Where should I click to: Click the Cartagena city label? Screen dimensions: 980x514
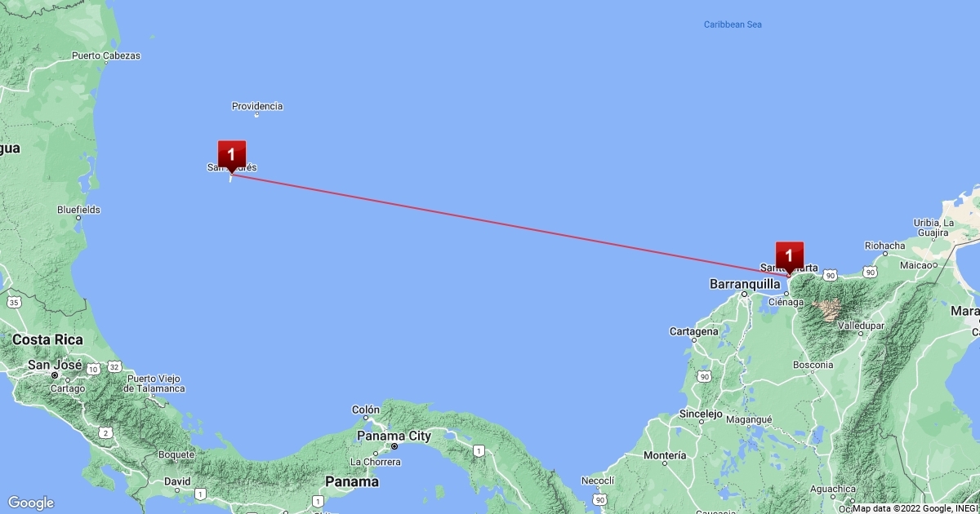[694, 331]
